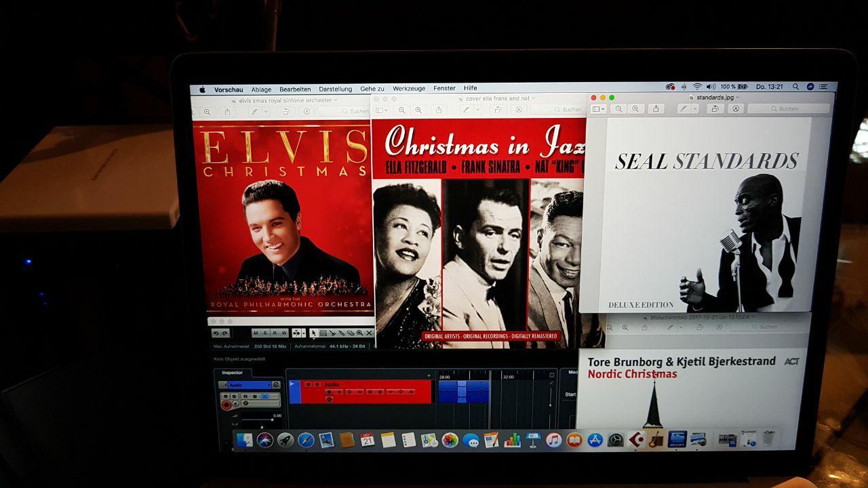
Task: Open the Cubase auto-scroll options dropdown arrow
Action: point(304,333)
